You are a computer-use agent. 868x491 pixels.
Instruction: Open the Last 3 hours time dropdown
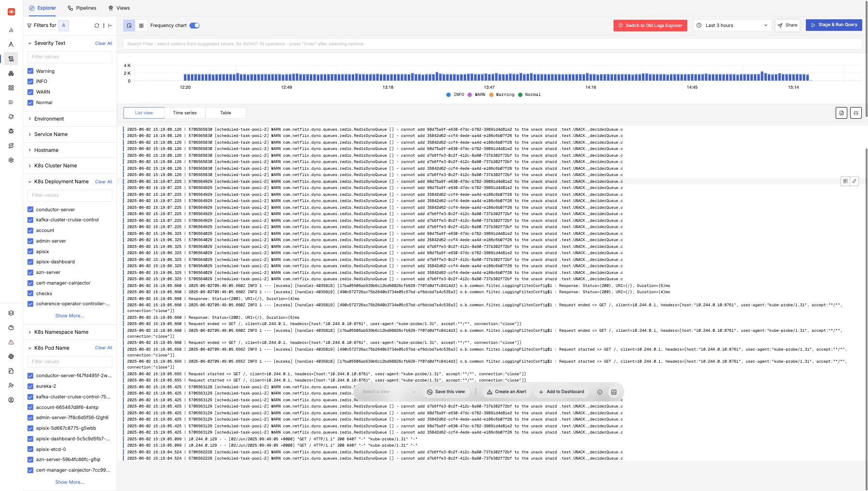(732, 26)
